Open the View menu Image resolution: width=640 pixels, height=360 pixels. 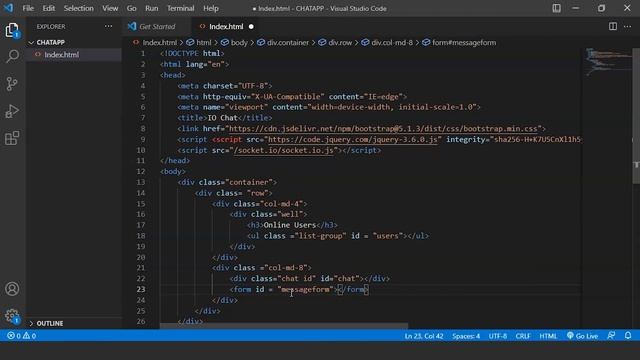tap(110, 8)
